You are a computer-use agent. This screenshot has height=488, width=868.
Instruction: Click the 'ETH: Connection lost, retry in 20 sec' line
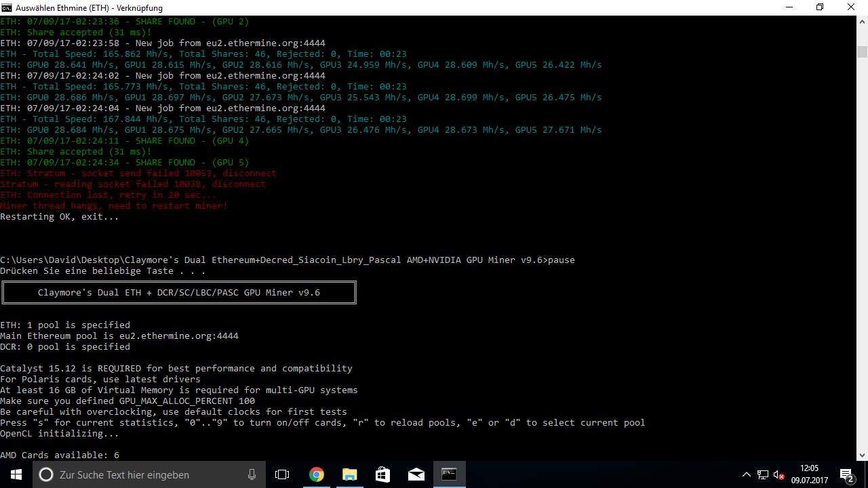pyautogui.click(x=108, y=195)
